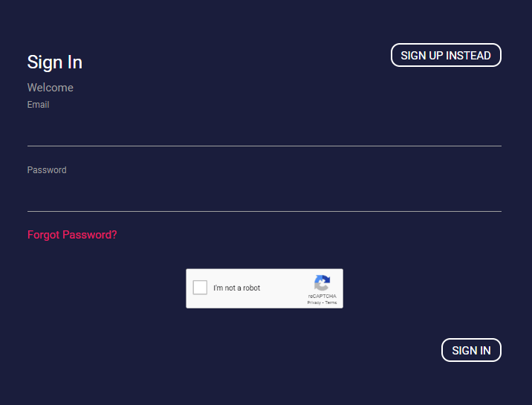Click the reCAPTCHA brand text under logo
This screenshot has width=532, height=405.
click(322, 296)
